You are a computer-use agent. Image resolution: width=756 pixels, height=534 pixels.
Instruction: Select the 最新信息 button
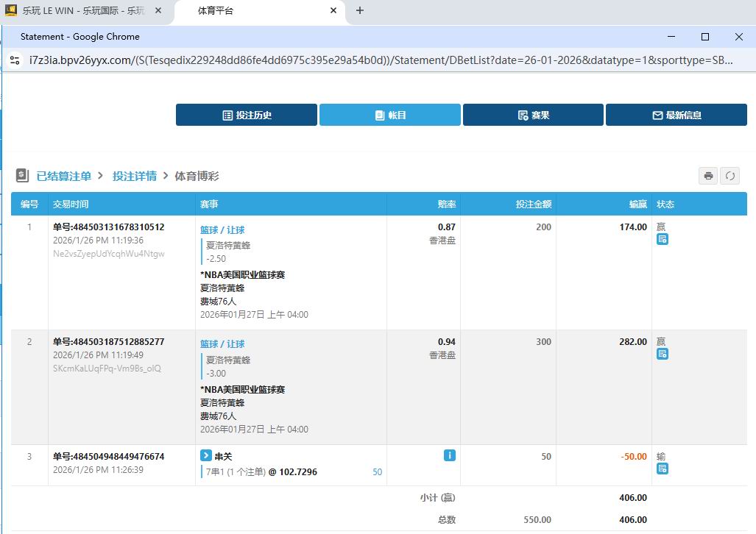pos(676,115)
